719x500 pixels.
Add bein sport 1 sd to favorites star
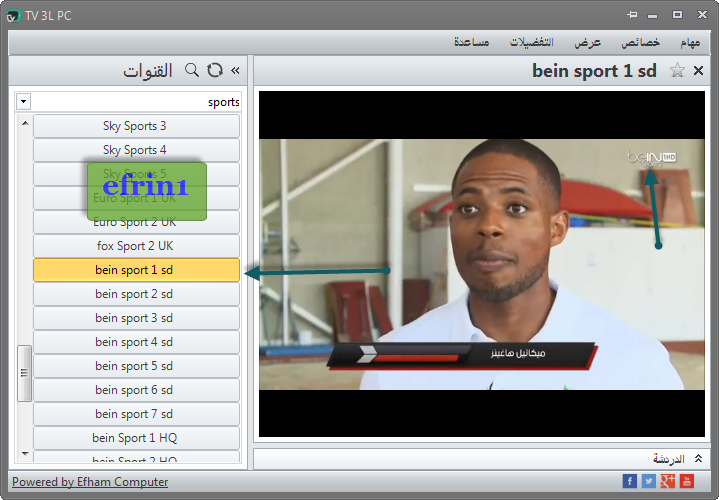(x=677, y=71)
